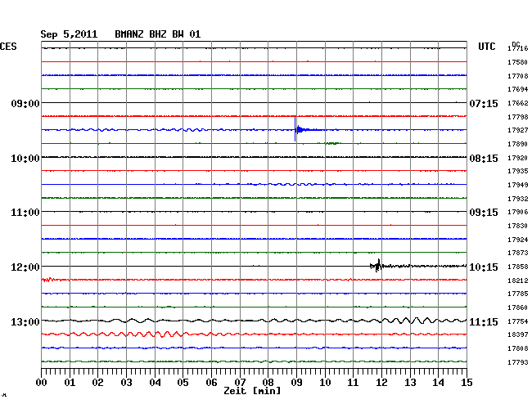Click the DC offset value '17662'
Viewport: 532px width, 404px height.
pos(518,103)
